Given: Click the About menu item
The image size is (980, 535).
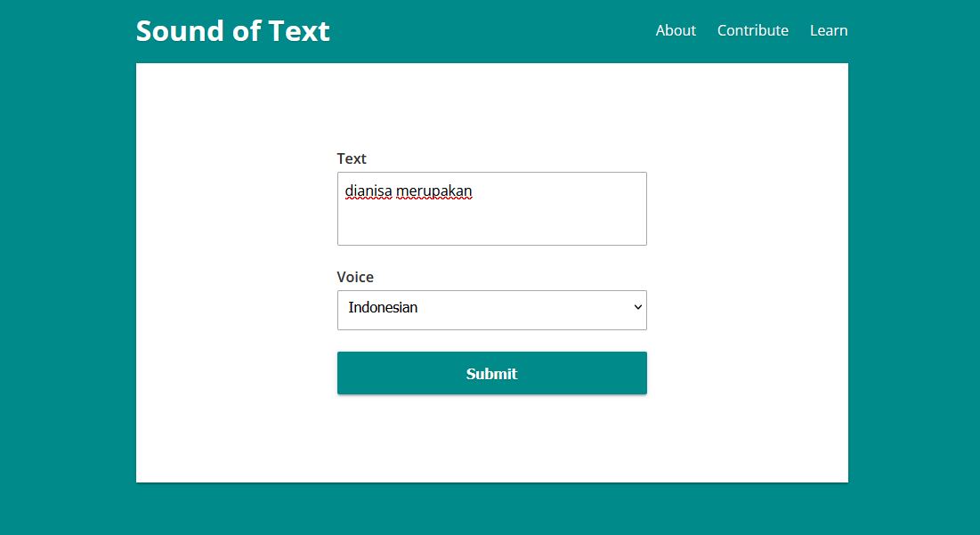Looking at the screenshot, I should tap(676, 30).
